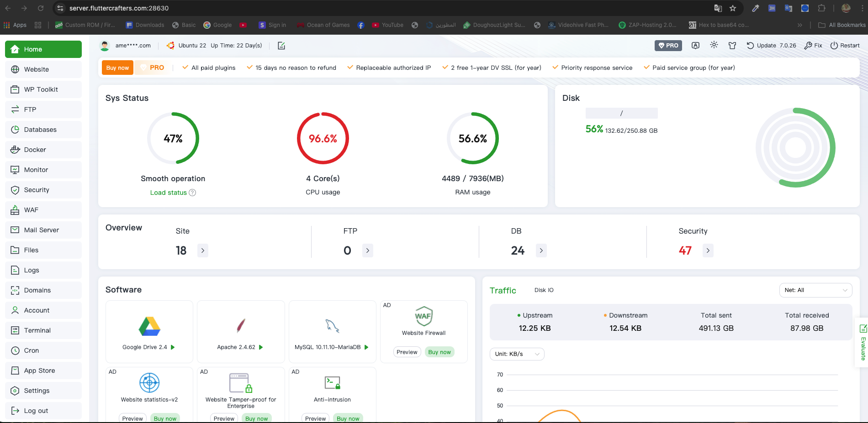868x423 pixels.
Task: Click the Website statistics-v2 icon
Action: pyautogui.click(x=149, y=382)
